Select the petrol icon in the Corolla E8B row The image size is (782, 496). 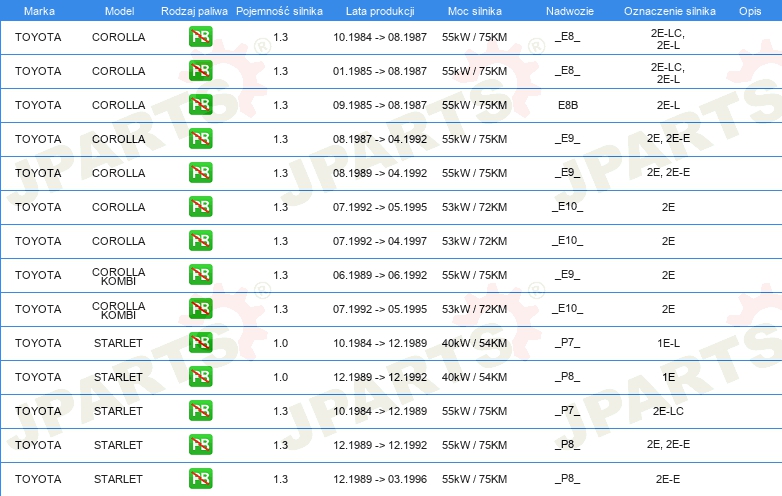tap(200, 105)
